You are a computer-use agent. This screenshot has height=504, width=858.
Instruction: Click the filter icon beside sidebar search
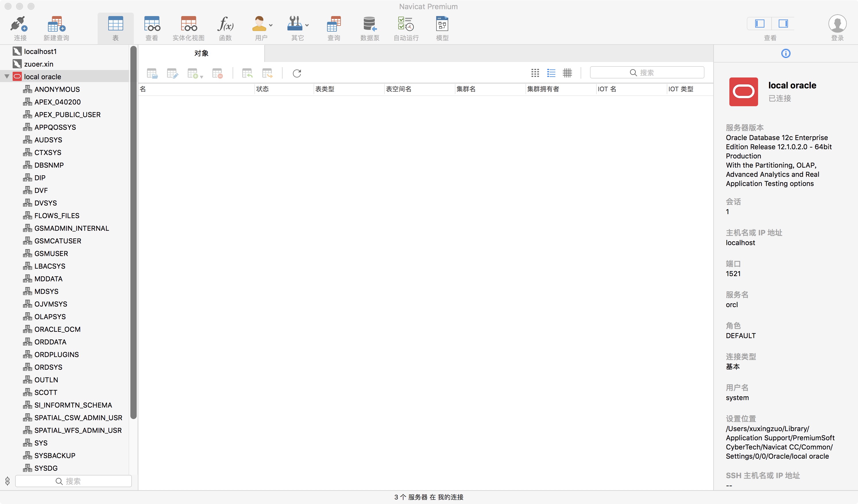[7, 481]
